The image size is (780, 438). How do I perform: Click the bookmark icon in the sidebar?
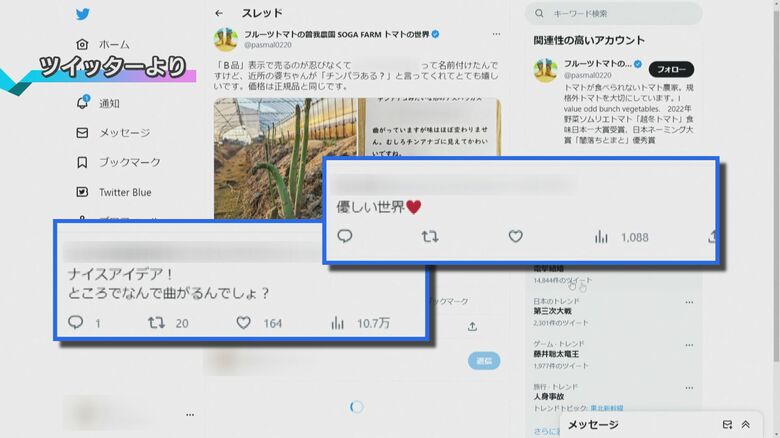click(82, 162)
